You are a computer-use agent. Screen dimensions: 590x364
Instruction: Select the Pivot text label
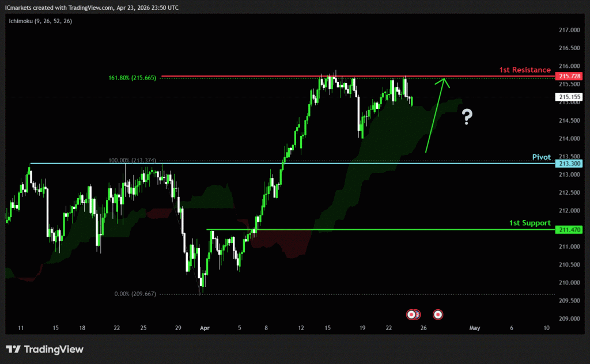pyautogui.click(x=542, y=157)
